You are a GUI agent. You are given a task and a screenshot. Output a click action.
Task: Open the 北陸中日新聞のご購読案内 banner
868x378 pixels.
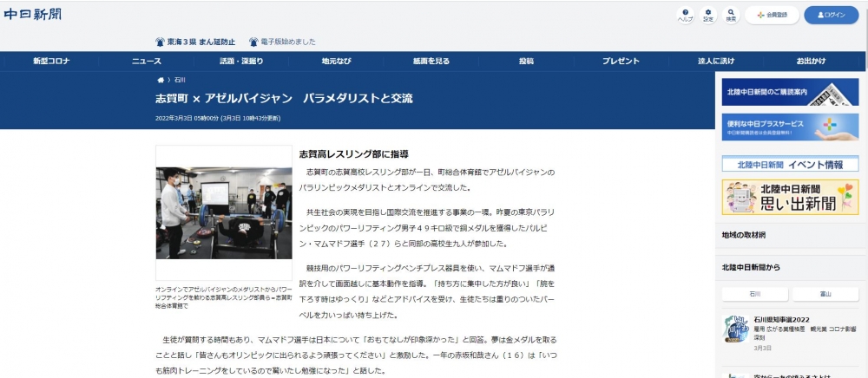[x=790, y=92]
